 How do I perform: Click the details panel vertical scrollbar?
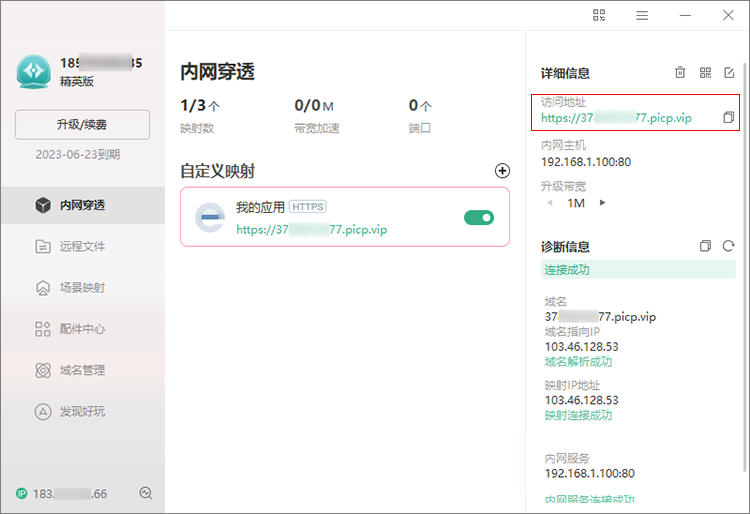tap(745, 268)
